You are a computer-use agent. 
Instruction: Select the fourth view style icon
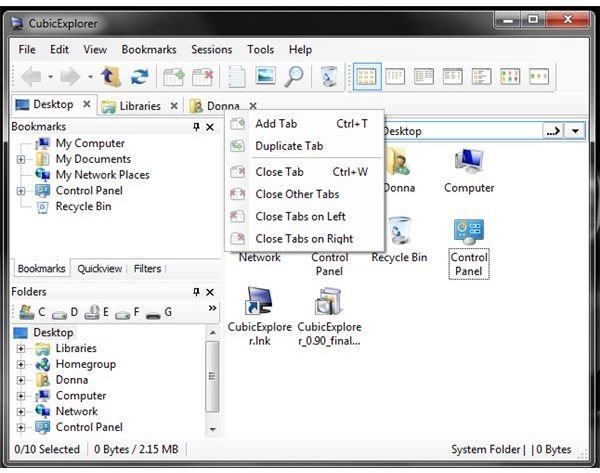coord(452,76)
